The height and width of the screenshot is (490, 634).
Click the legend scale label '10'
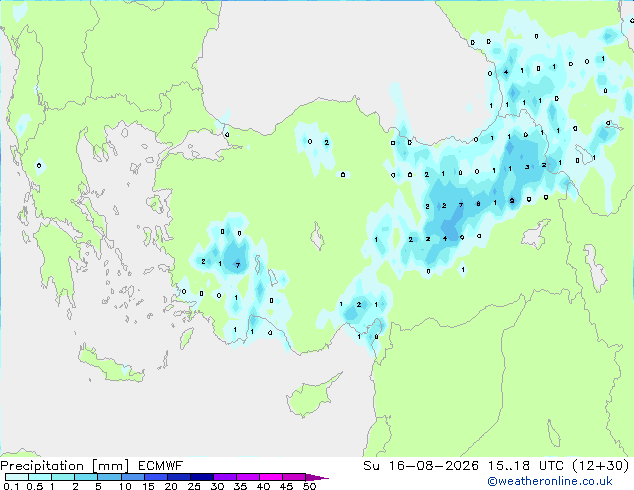click(125, 486)
